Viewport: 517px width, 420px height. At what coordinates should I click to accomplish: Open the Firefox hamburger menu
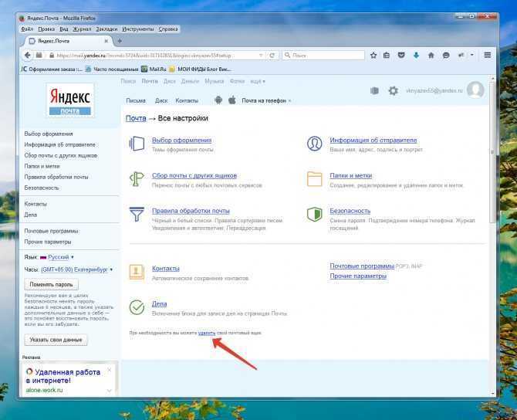click(x=488, y=55)
